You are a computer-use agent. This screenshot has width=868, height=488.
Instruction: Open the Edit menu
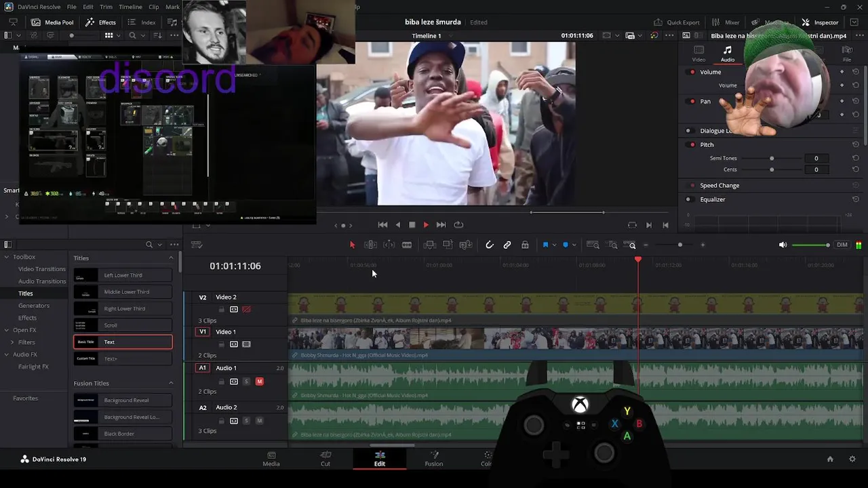(88, 7)
